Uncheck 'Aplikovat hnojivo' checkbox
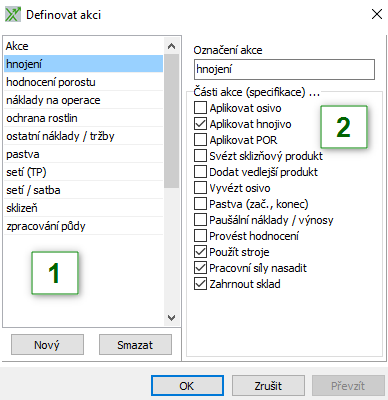The height and width of the screenshot is (400, 388). click(x=200, y=124)
